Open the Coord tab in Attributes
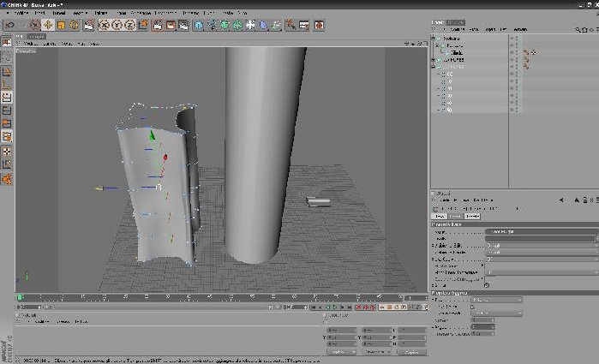The width and height of the screenshot is (599, 364). coord(455,216)
